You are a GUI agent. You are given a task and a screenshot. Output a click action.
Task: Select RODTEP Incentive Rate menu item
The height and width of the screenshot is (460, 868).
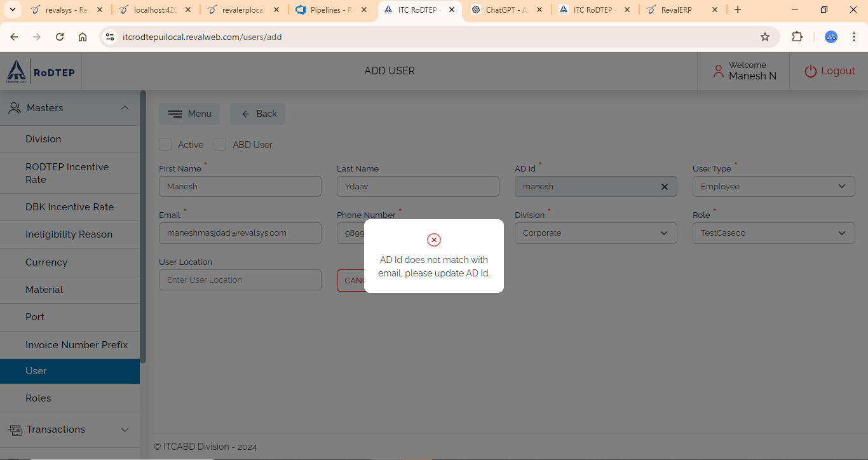(x=67, y=173)
